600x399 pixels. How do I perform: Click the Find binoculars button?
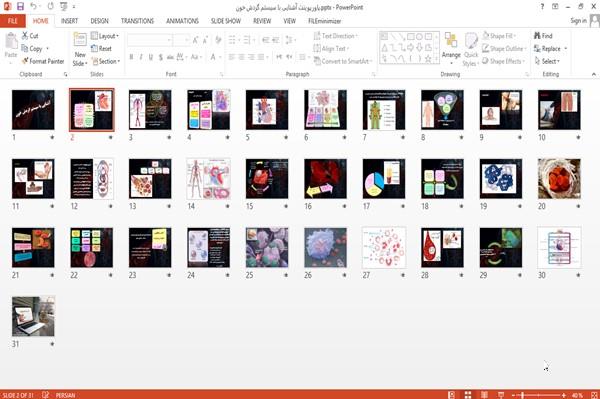tap(543, 36)
